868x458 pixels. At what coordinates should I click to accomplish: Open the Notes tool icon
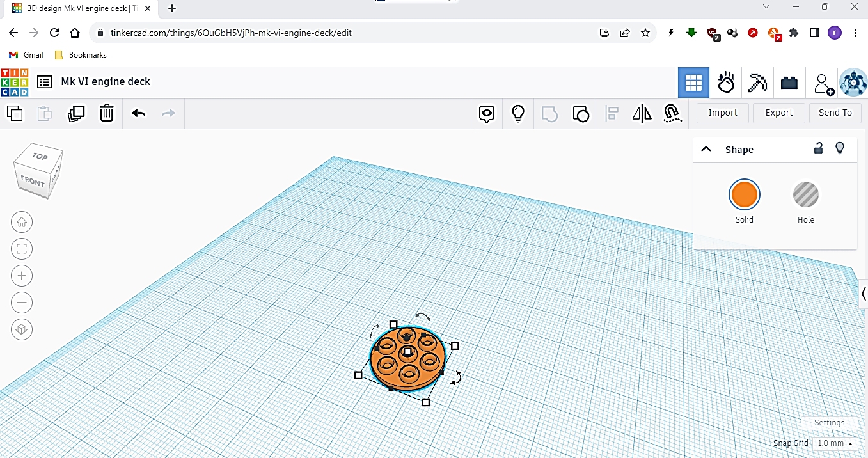tap(487, 114)
